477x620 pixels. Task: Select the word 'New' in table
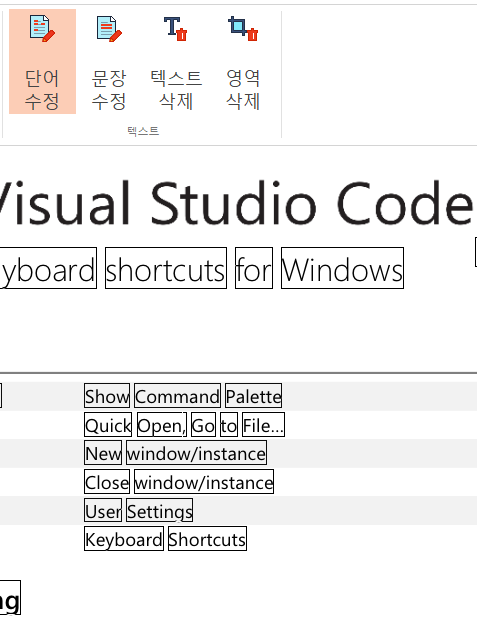pos(103,453)
